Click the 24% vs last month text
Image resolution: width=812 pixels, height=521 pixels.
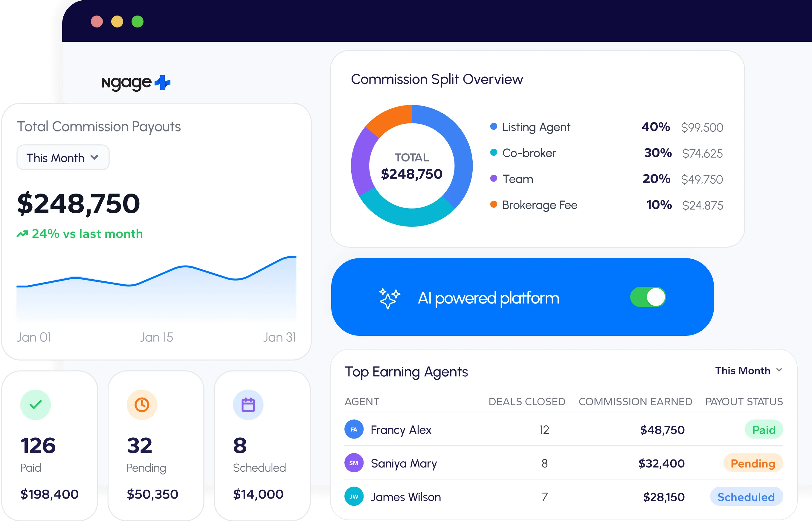87,234
